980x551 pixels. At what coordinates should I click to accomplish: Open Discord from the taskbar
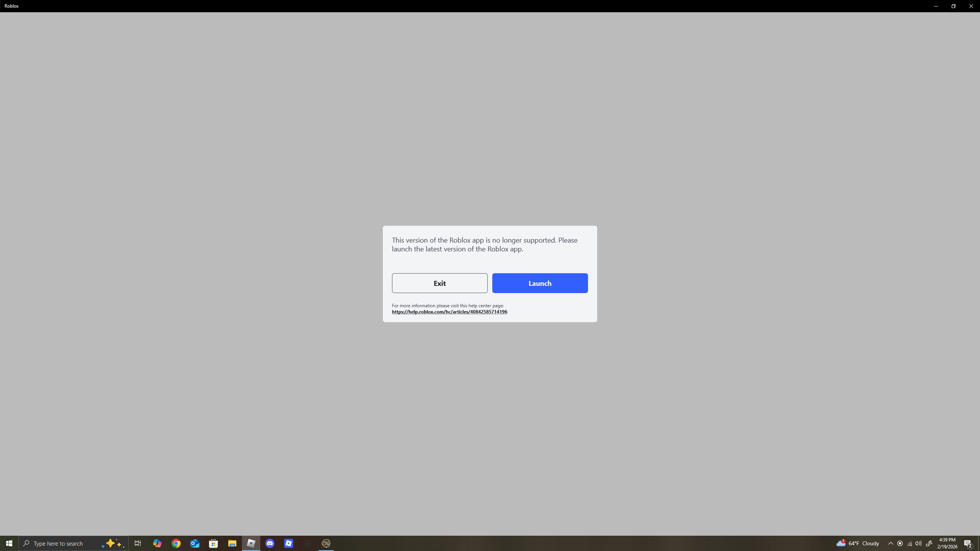[270, 543]
